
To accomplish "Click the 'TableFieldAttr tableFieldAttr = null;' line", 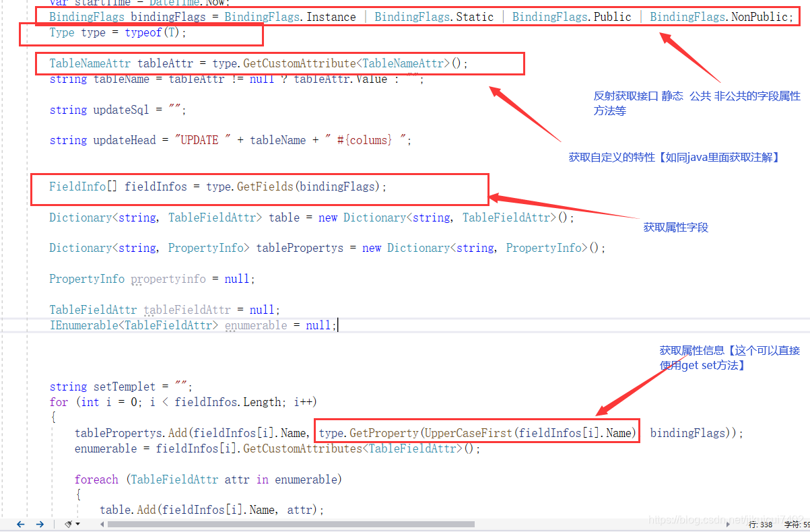I will (x=164, y=310).
